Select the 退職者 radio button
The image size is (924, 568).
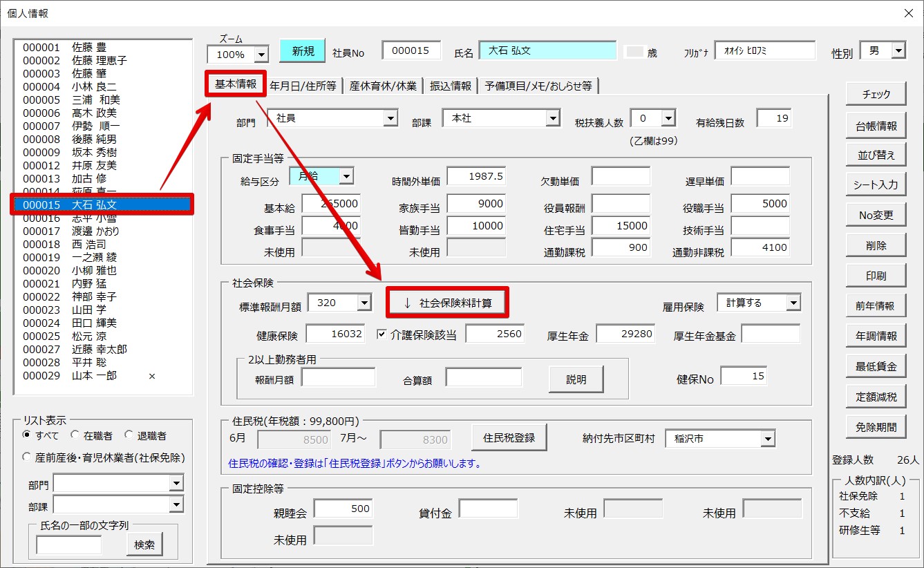pyautogui.click(x=129, y=435)
